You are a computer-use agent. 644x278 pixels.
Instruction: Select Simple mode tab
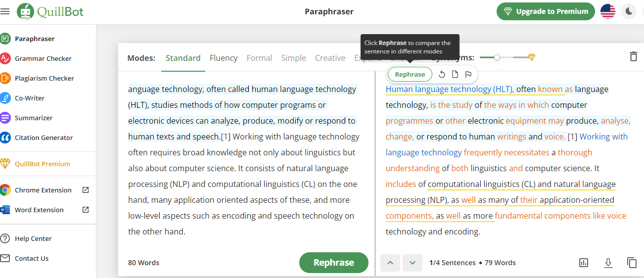pos(293,58)
